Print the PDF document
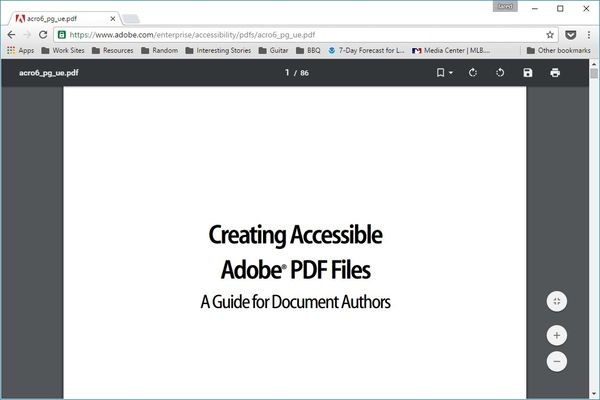The width and height of the screenshot is (600, 400). coord(555,73)
